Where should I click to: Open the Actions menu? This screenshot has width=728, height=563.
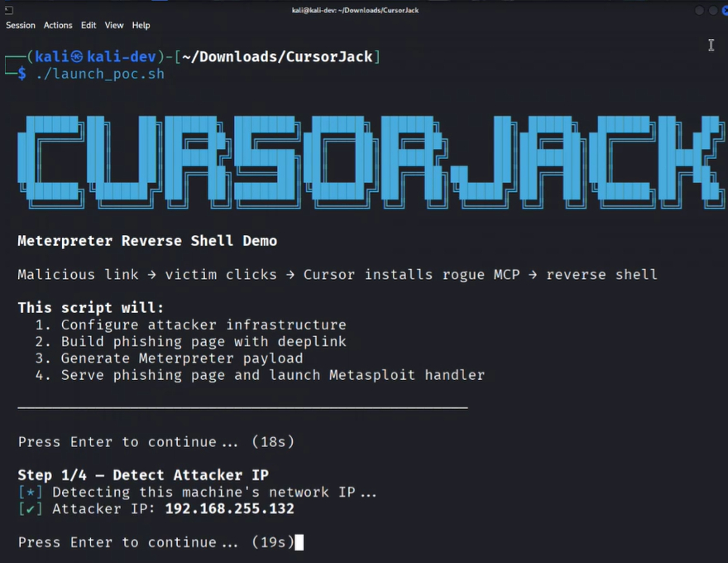(58, 25)
